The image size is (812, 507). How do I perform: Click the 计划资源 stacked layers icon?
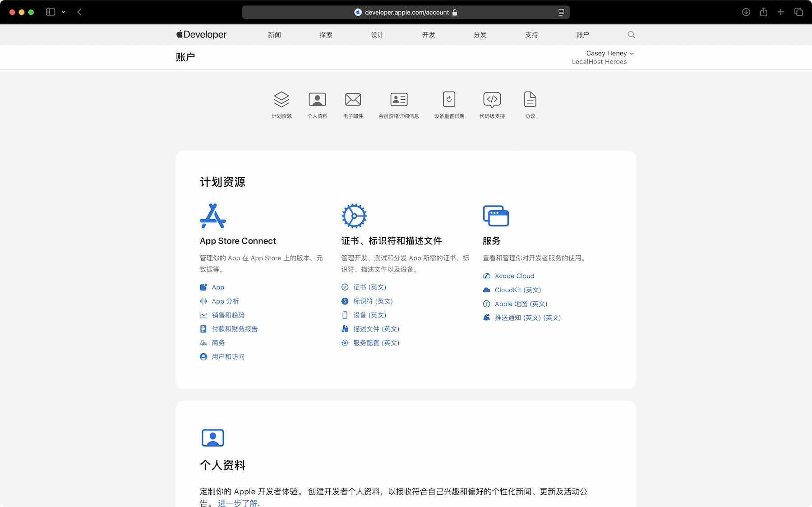(x=281, y=100)
